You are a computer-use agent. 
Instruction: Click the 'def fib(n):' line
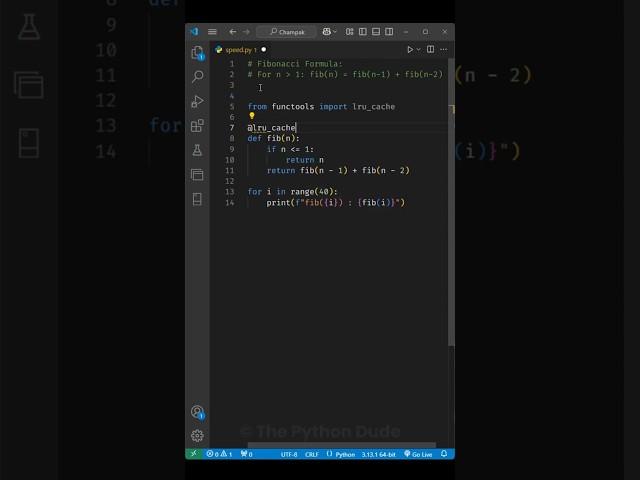(273, 138)
